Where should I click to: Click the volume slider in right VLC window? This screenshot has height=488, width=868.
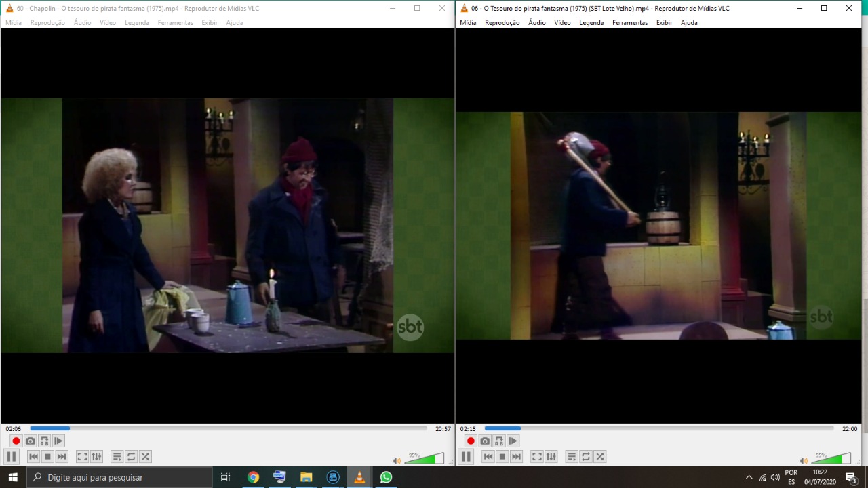click(831, 459)
